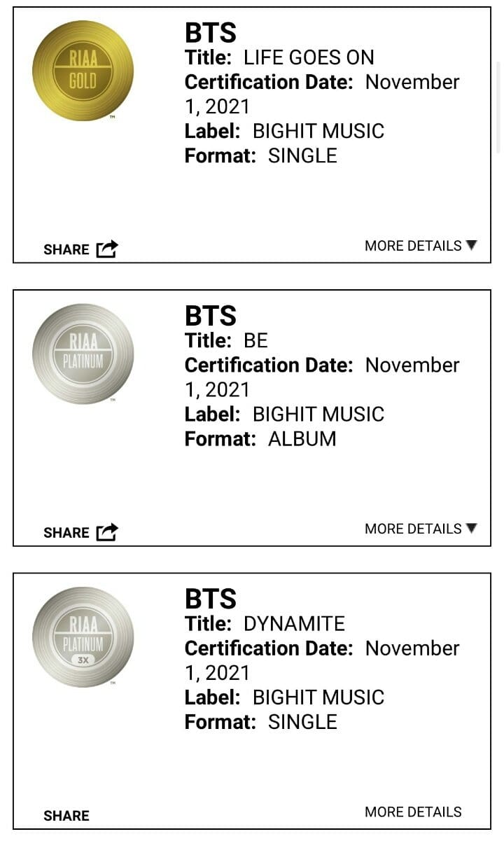Screen dimensions: 504x848
Task: Select the BTS heading above Life Goes On
Action: [x=211, y=33]
